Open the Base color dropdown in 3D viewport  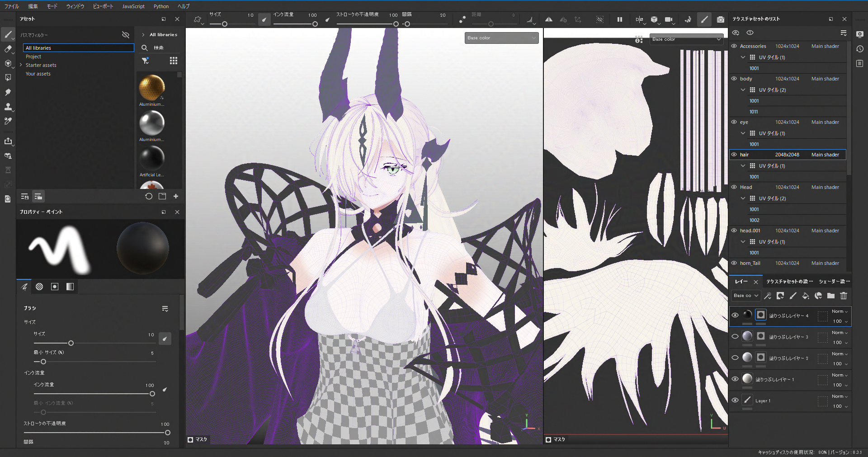click(501, 38)
